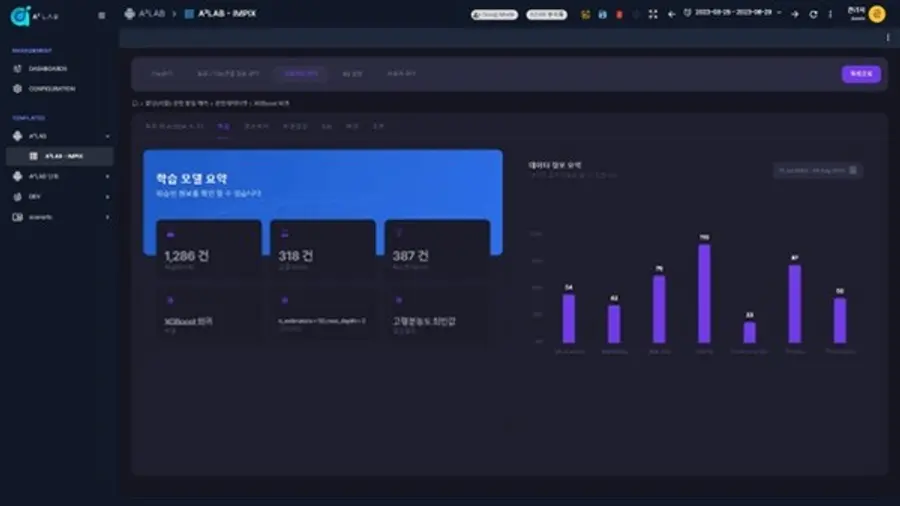The height and width of the screenshot is (506, 900).
Task: Open the user avatar in top right
Action: click(877, 14)
